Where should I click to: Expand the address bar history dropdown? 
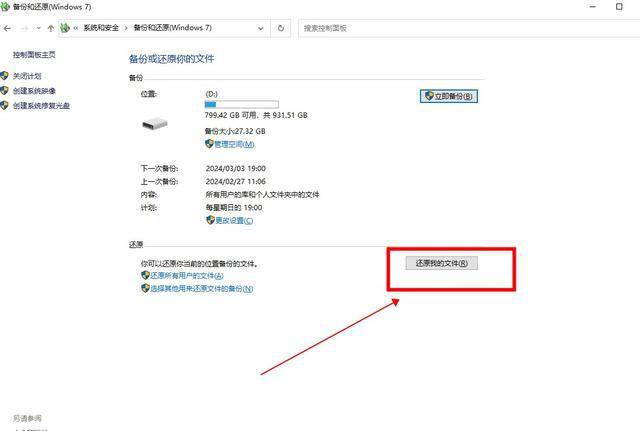click(x=260, y=28)
